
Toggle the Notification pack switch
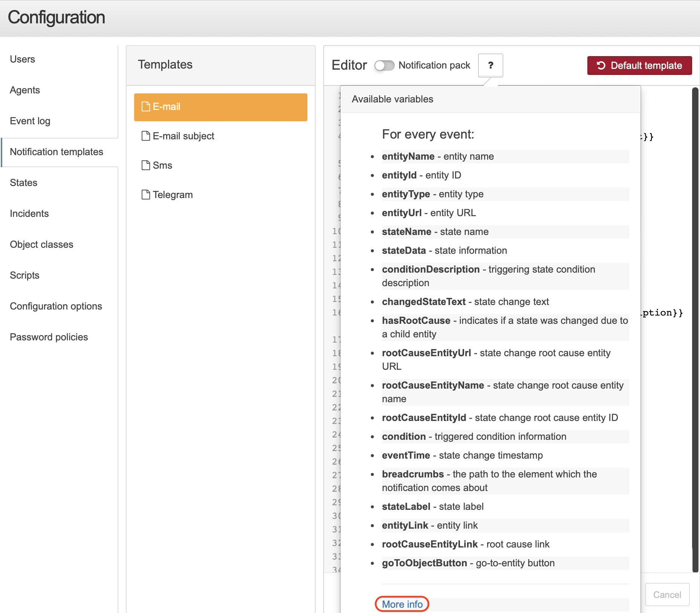pos(384,66)
